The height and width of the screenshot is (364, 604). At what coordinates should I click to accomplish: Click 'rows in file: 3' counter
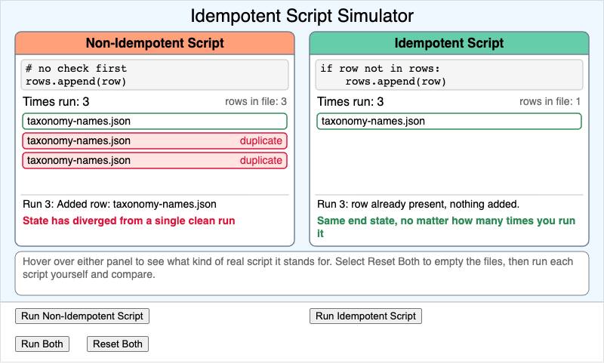click(x=256, y=102)
